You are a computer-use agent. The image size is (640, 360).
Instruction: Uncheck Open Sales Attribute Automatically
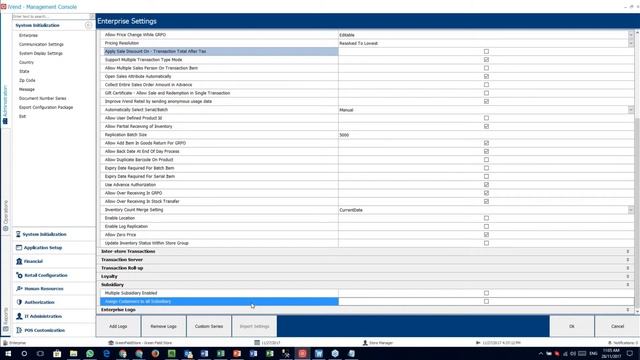(x=486, y=76)
